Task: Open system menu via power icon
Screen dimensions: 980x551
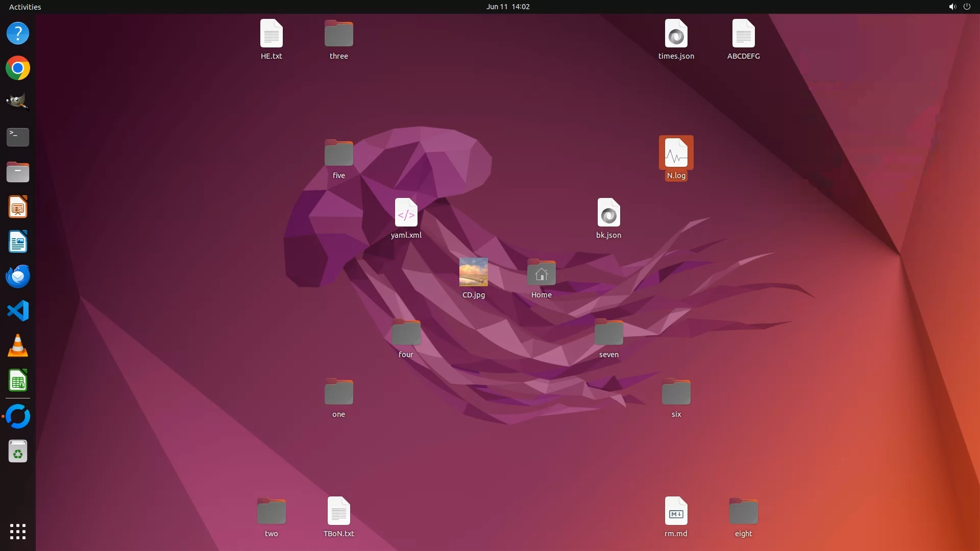Action: tap(967, 7)
